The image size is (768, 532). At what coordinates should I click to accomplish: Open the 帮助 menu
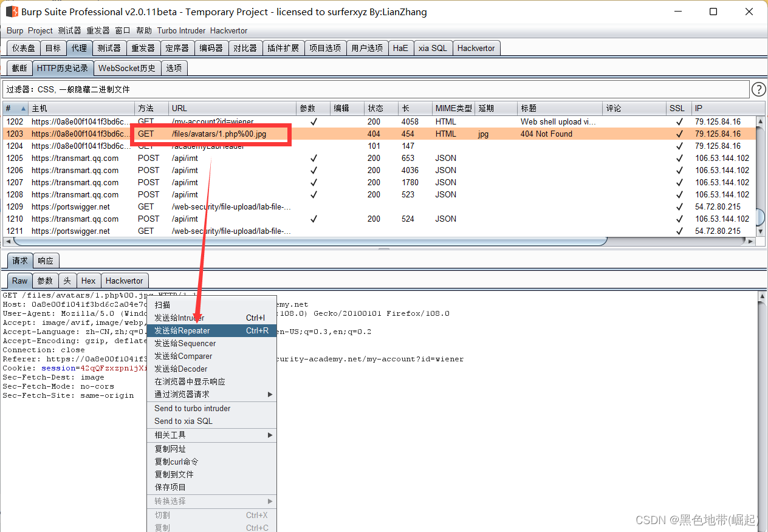coord(144,30)
